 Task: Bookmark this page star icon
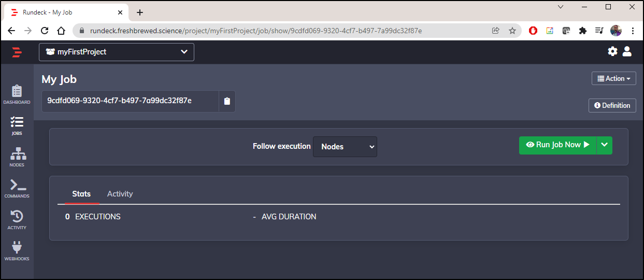pos(512,31)
